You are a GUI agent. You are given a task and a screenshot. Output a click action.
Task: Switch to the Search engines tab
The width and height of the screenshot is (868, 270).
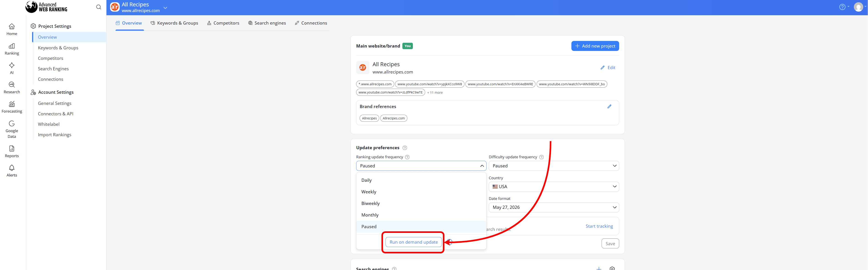coord(267,23)
